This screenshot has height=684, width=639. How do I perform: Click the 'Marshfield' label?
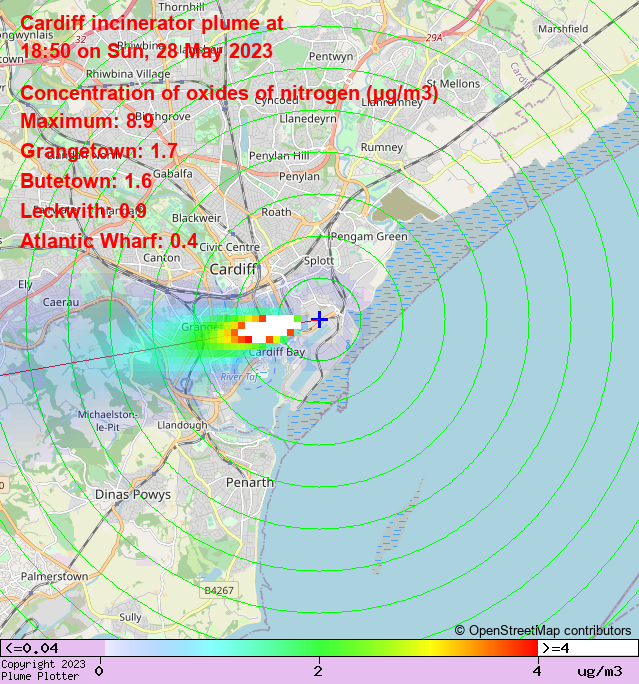[x=563, y=29]
